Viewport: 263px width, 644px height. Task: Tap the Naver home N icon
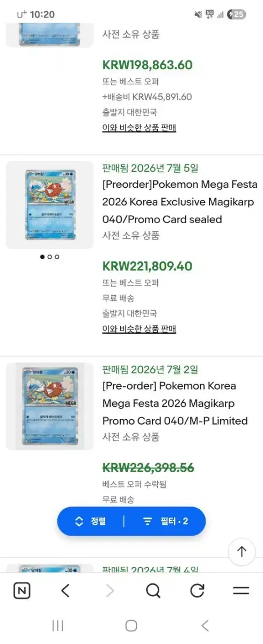(21, 591)
